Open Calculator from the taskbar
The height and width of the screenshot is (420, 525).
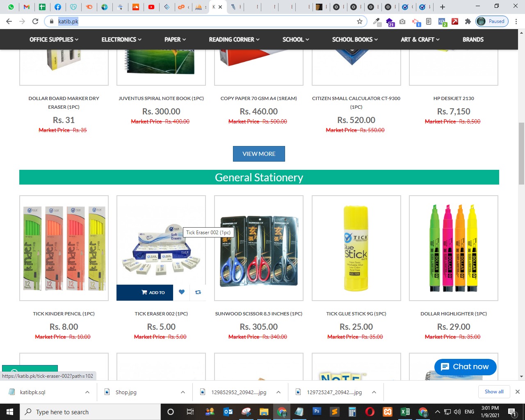click(352, 412)
